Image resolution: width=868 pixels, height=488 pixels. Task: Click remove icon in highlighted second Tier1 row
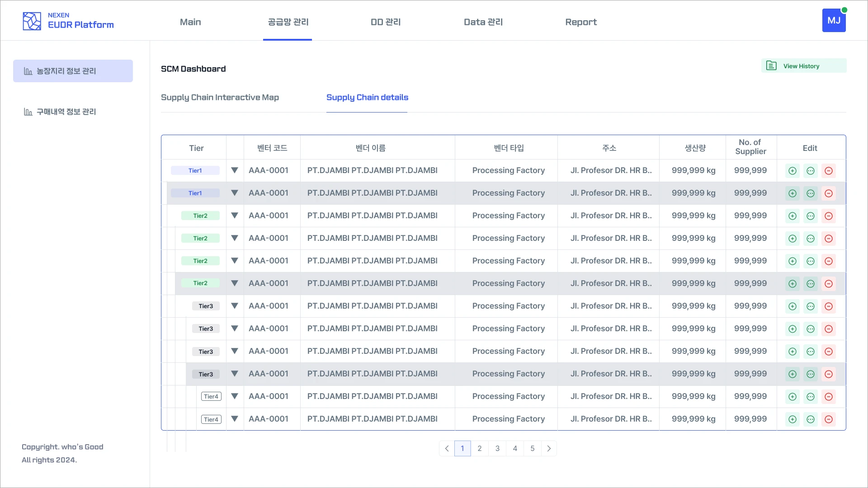[829, 193]
